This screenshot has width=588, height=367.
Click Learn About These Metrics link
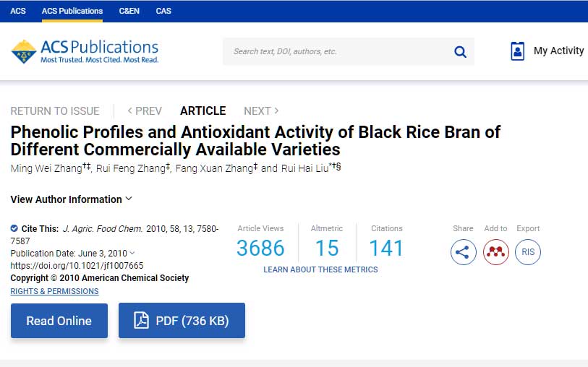320,269
